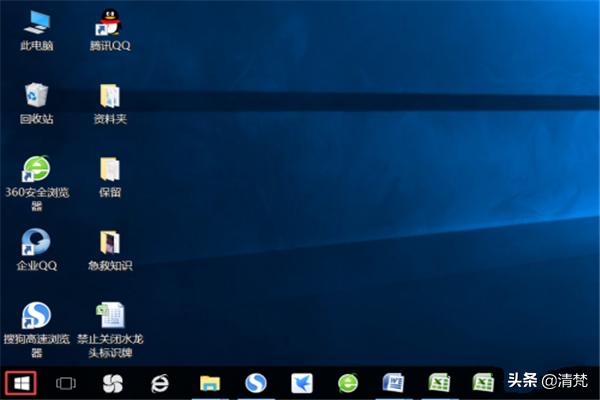Open the fan-shaped app in the taskbar

click(x=112, y=382)
